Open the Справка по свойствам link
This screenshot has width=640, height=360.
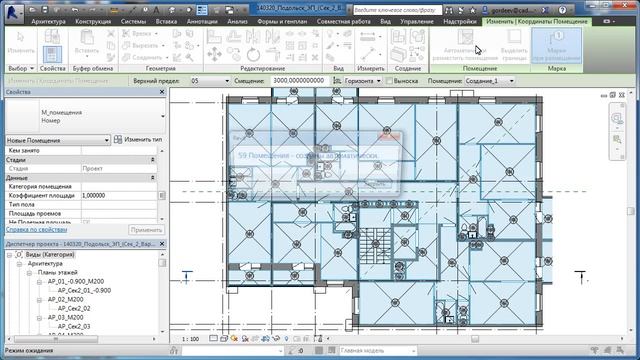coord(36,230)
